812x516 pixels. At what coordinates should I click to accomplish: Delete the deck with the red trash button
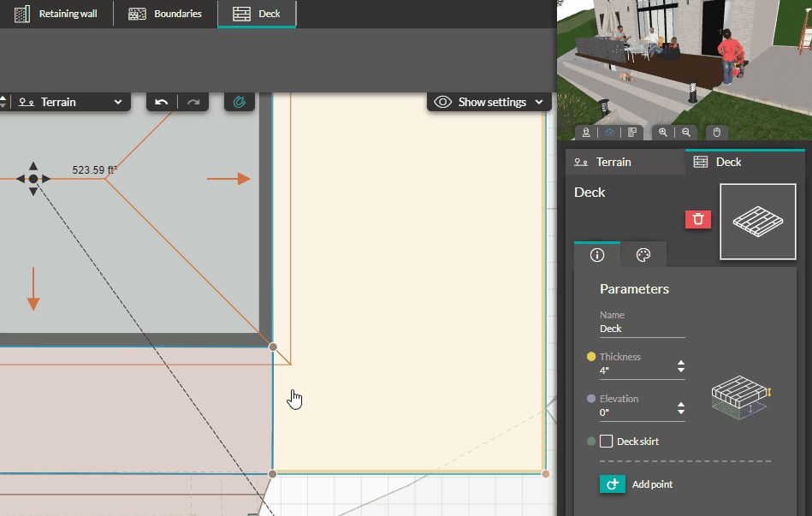pos(698,219)
